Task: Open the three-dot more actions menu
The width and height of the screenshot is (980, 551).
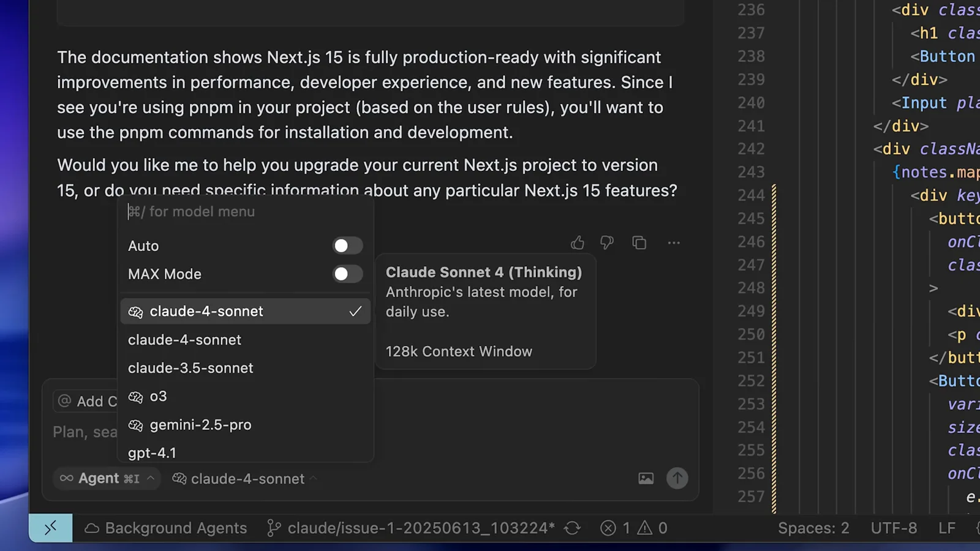Action: pos(674,243)
